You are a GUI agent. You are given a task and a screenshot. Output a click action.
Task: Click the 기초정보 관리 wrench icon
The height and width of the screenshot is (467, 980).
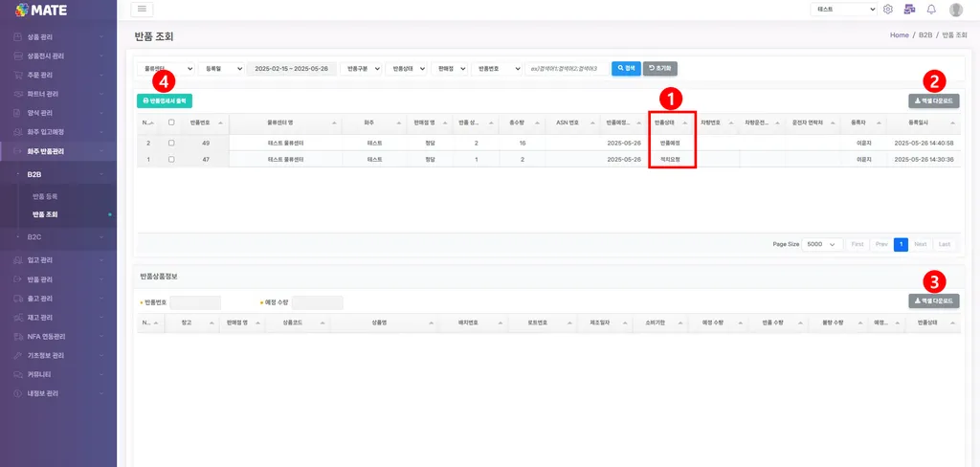click(x=19, y=355)
